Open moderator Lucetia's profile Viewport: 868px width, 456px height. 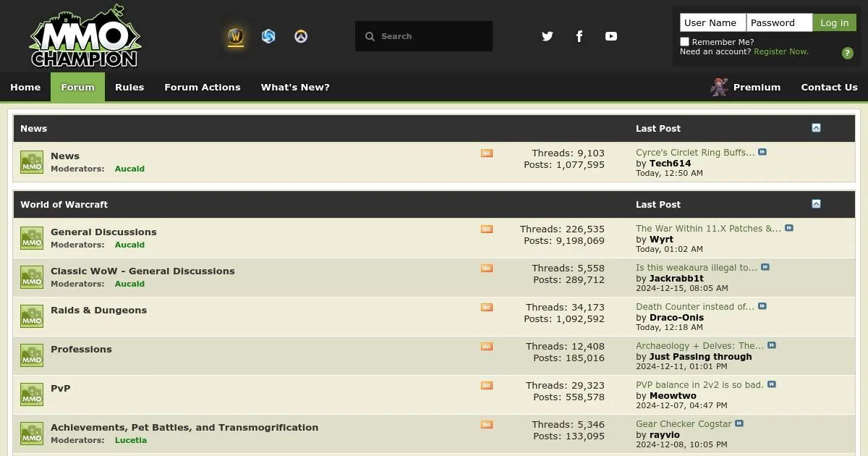[x=131, y=440]
